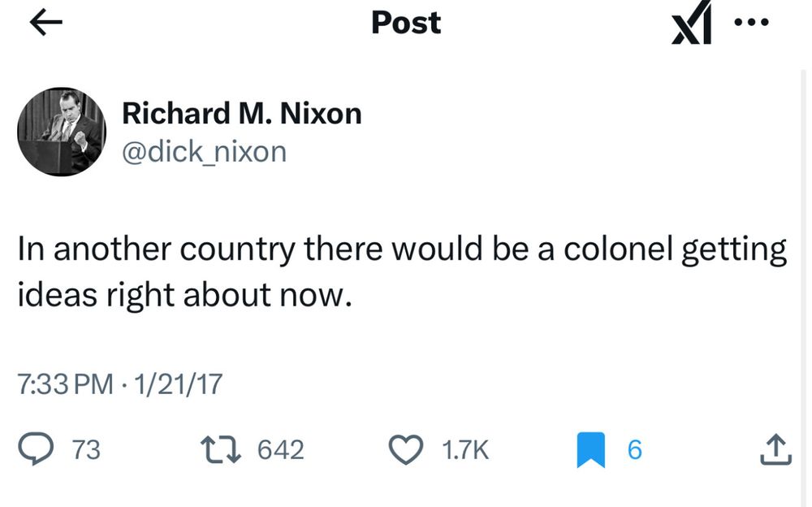Open Richard M. Nixon's display name
The image size is (812, 507).
(241, 114)
